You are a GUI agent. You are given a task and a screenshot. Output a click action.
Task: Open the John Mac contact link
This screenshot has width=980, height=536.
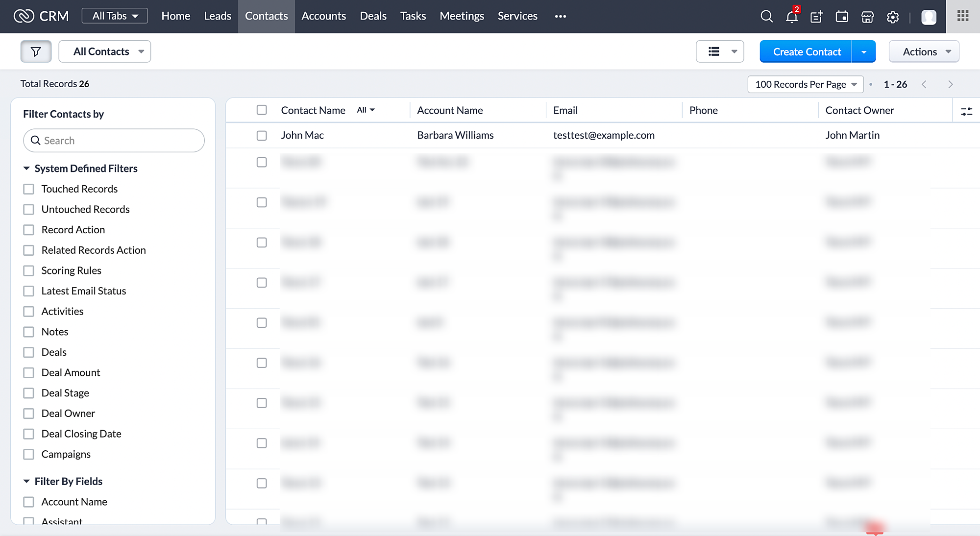(x=302, y=135)
